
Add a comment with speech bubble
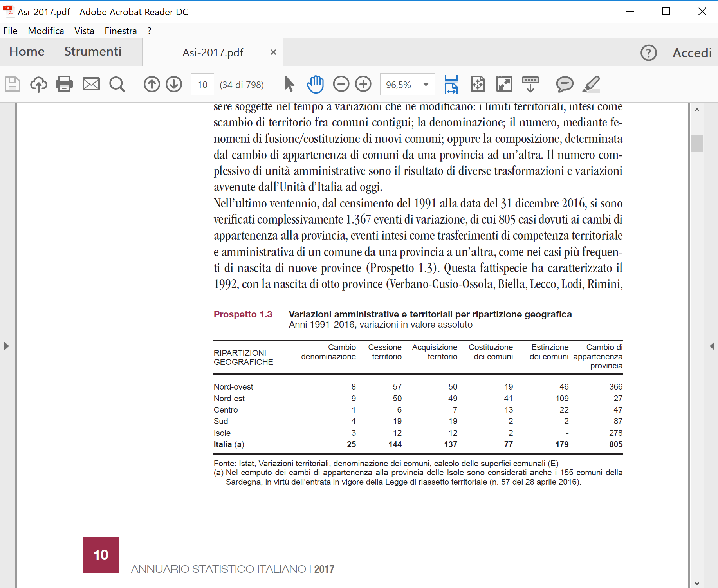coord(565,84)
